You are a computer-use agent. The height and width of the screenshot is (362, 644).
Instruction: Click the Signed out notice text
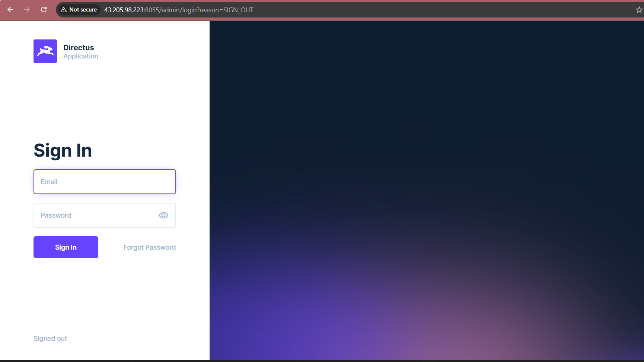pos(50,339)
